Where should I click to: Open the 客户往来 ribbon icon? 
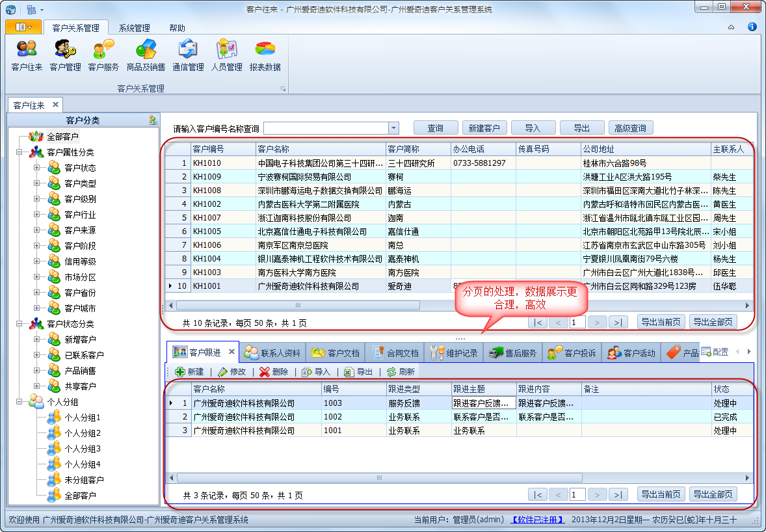coord(27,56)
